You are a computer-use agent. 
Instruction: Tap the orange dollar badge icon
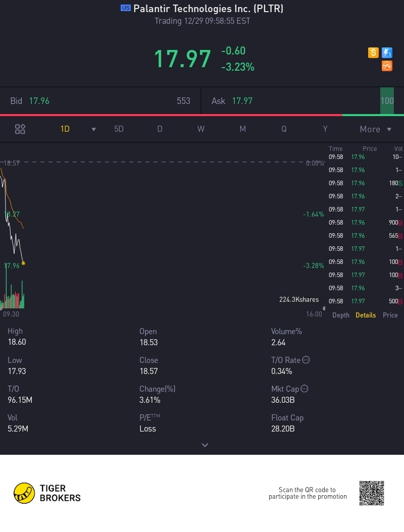coord(373,52)
